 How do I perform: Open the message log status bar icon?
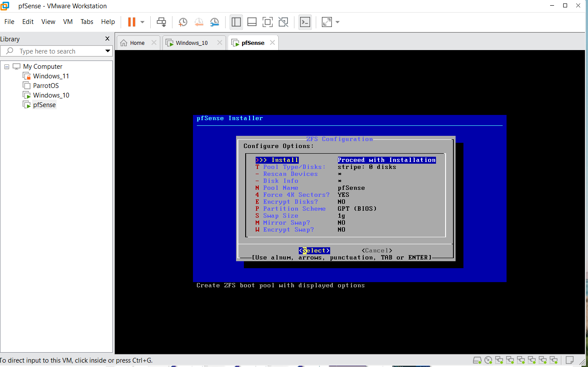point(569,360)
